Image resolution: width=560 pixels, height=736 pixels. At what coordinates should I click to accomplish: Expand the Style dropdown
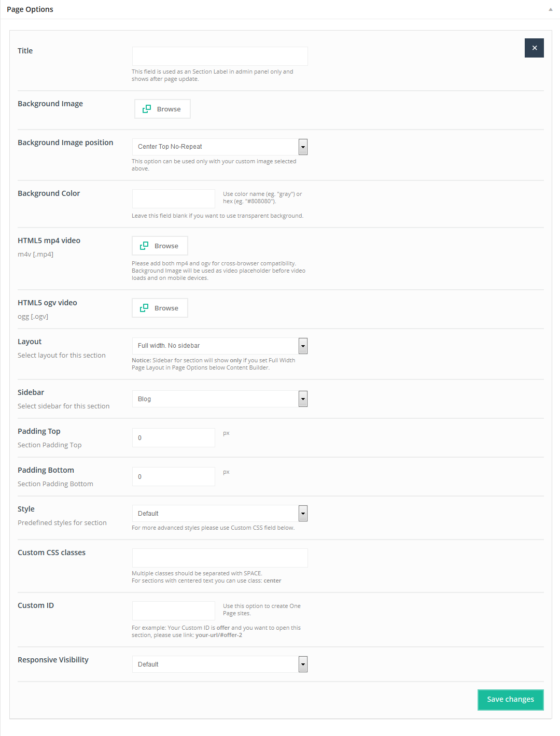[303, 514]
